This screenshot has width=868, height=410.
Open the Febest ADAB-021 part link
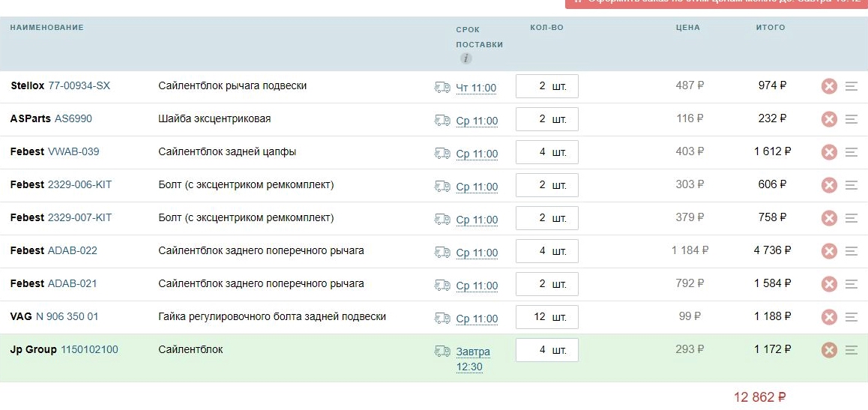click(x=72, y=284)
